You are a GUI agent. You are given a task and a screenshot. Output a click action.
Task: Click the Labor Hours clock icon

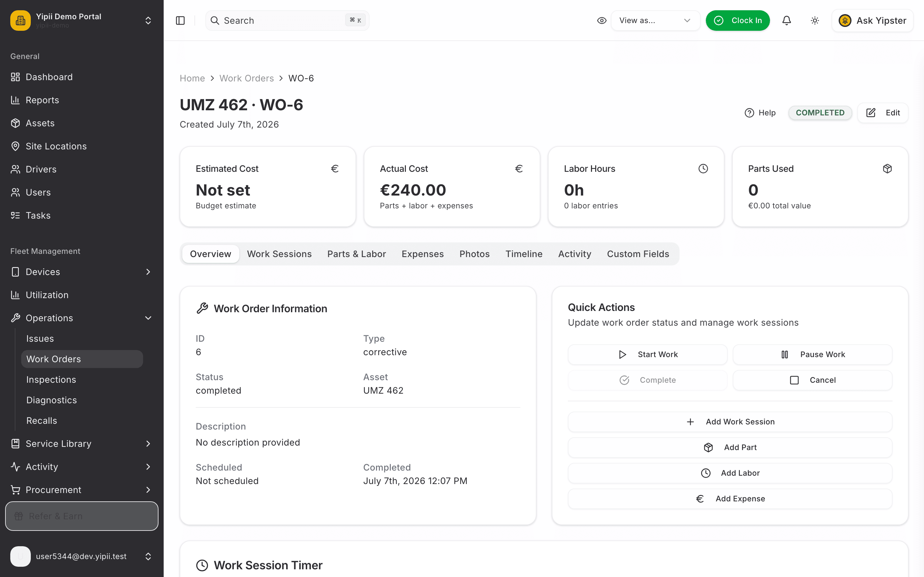pyautogui.click(x=703, y=169)
